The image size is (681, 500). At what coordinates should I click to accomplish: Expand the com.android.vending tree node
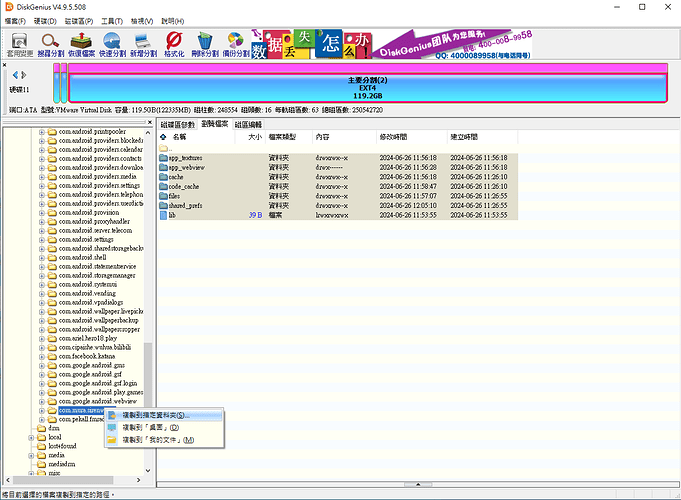(42, 294)
